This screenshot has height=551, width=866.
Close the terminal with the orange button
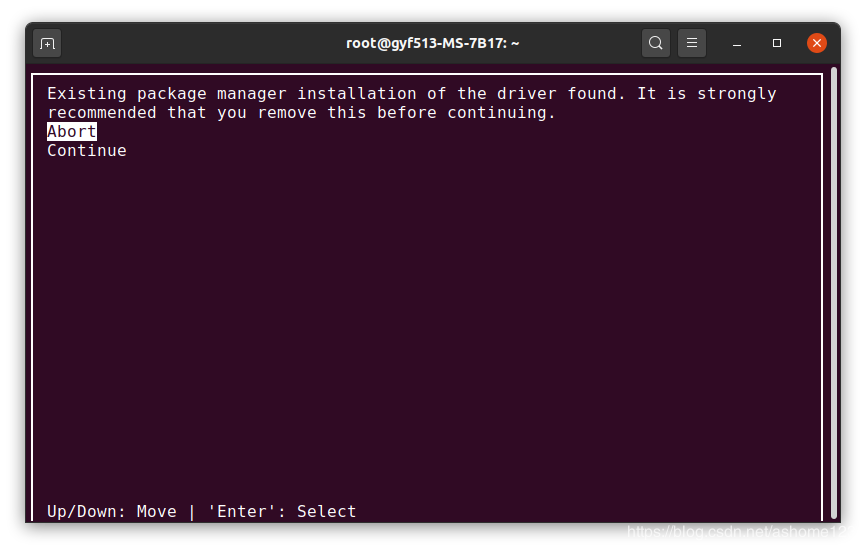[817, 43]
